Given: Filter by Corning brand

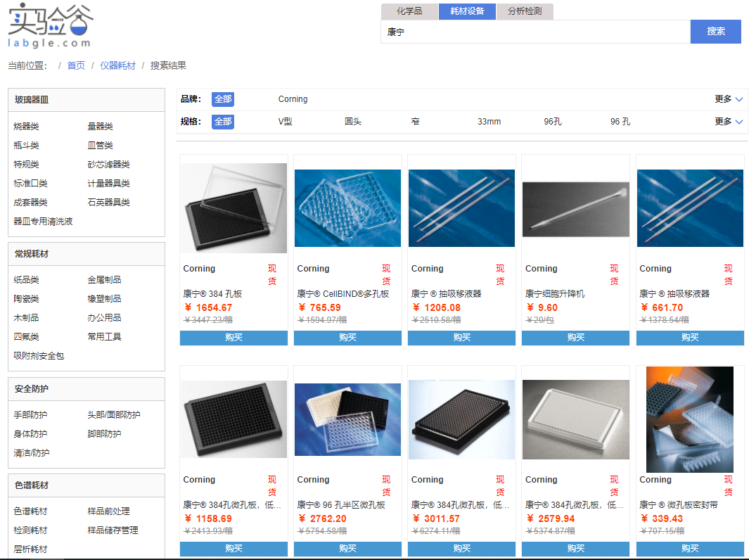Looking at the screenshot, I should 293,99.
